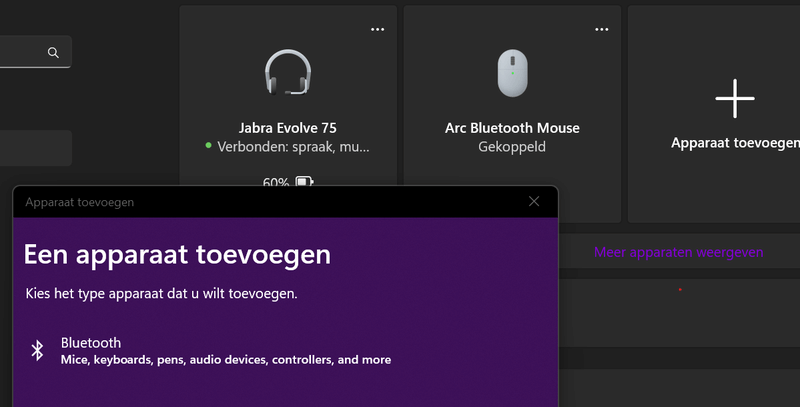The image size is (800, 407).
Task: Click Kies het type apparaat instruction text
Action: pyautogui.click(x=161, y=294)
